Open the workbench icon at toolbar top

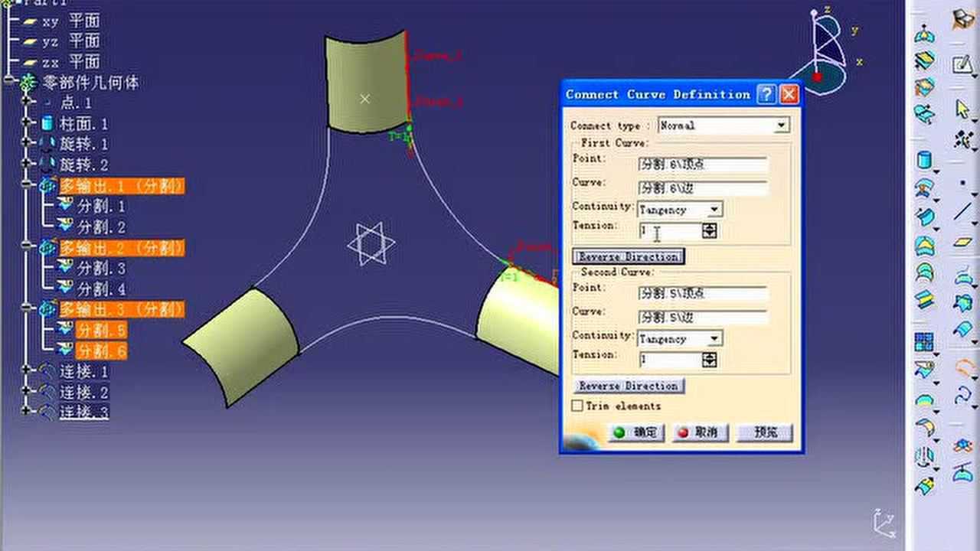(962, 20)
